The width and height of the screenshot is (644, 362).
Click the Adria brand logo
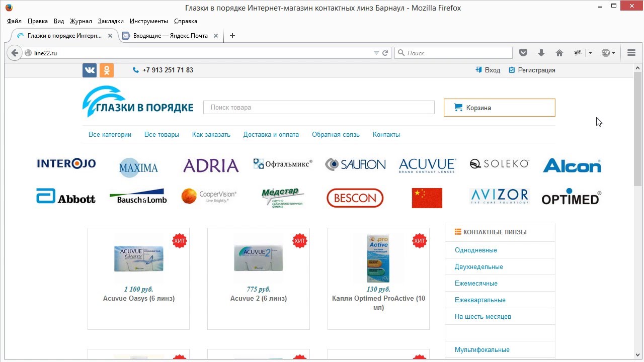(211, 165)
